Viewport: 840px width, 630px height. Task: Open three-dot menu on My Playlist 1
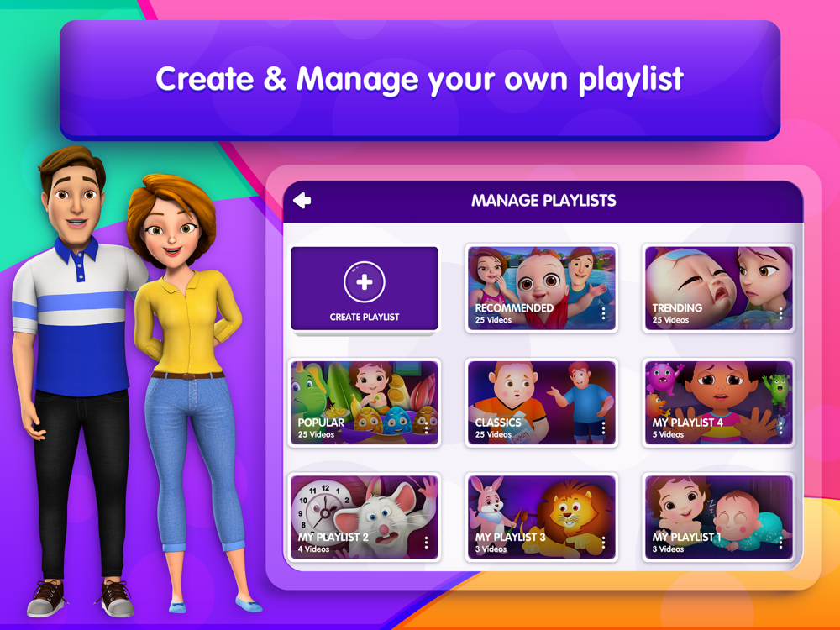[780, 542]
